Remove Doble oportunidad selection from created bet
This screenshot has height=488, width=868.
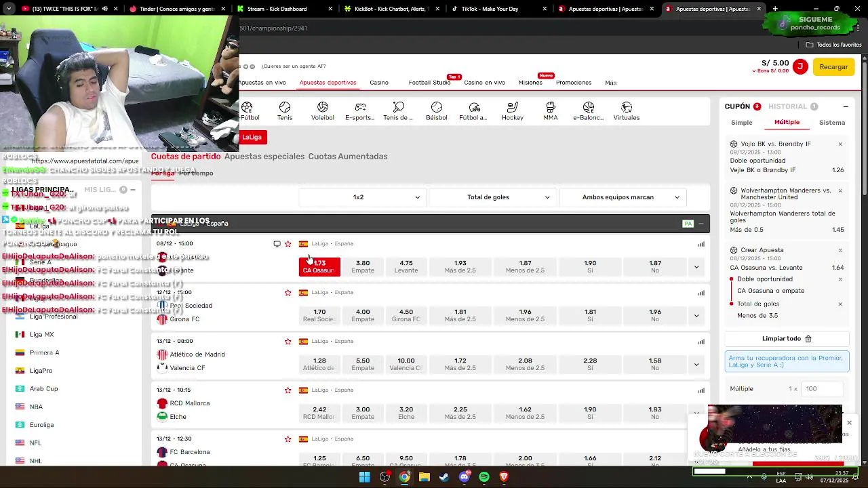click(x=840, y=279)
